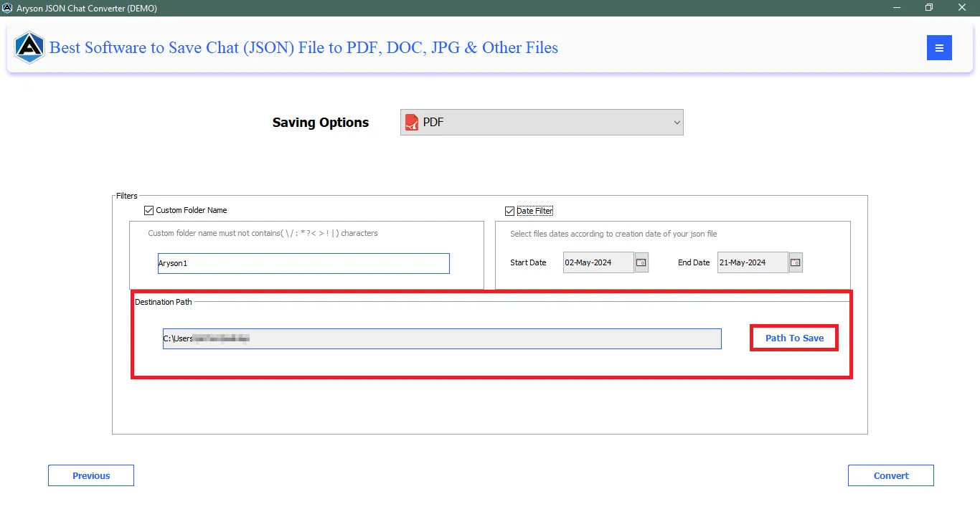Screen dimensions: 980x522
Task: Select the Start Date 02-May-2024 field
Action: click(x=598, y=263)
